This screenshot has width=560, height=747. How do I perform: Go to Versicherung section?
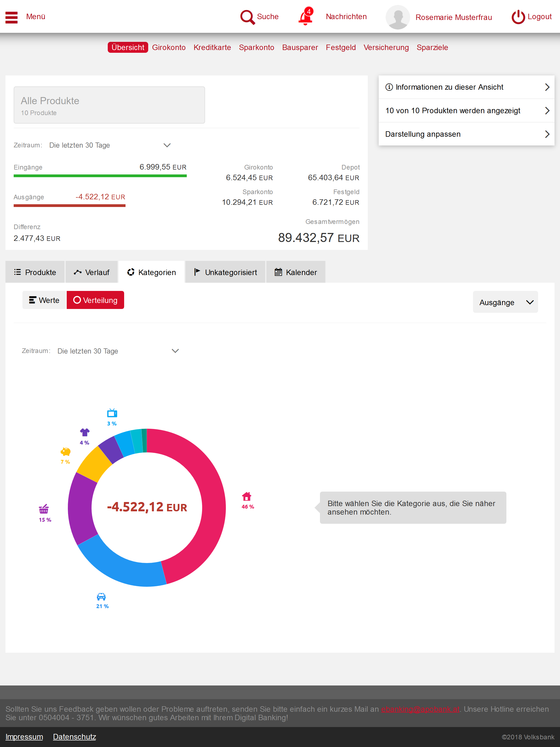[x=386, y=47]
